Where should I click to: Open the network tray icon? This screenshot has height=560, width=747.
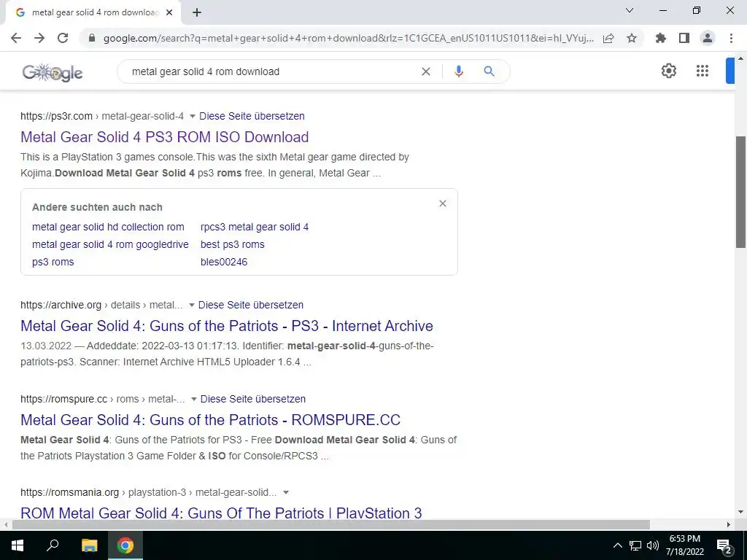pos(635,545)
